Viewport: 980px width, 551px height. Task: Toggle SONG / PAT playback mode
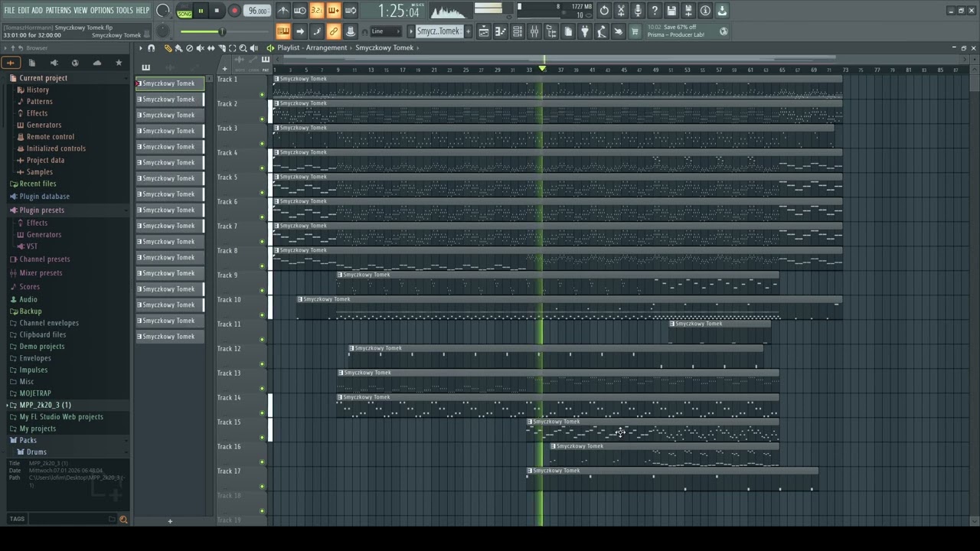[x=185, y=11]
